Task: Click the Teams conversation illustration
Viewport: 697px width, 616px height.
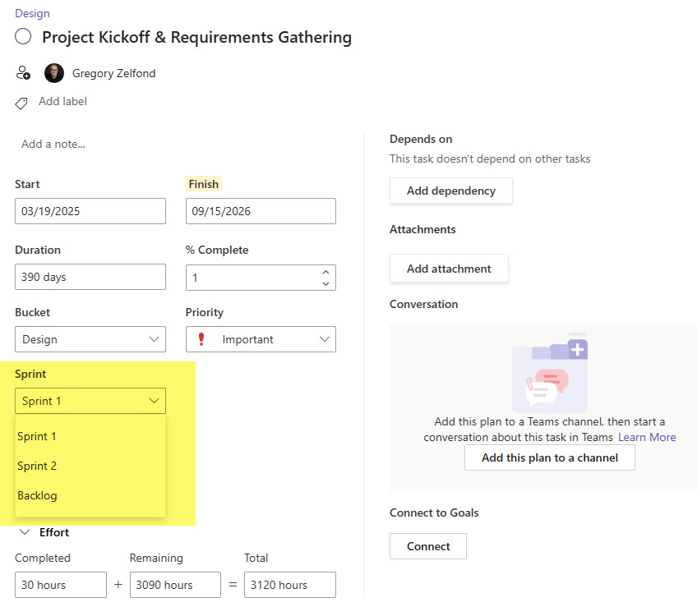Action: click(550, 372)
